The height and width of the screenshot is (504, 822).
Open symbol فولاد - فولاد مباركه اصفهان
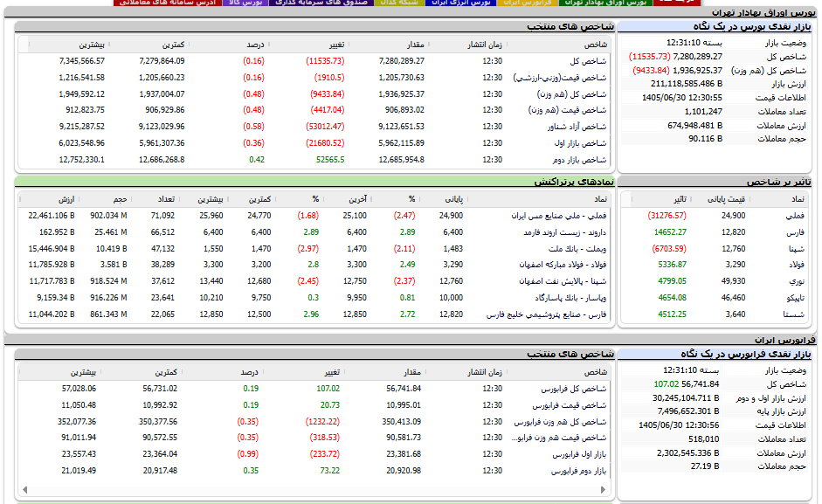pos(563,265)
